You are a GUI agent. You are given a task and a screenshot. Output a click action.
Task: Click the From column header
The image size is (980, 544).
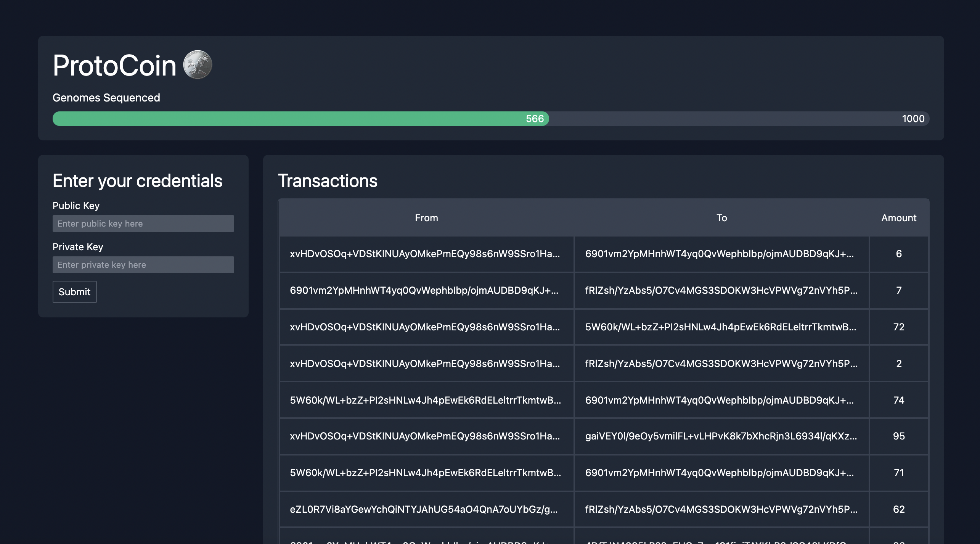pyautogui.click(x=426, y=218)
